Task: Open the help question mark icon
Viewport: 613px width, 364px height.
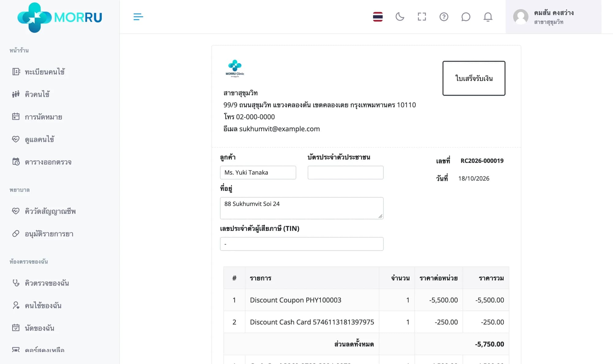Action: [444, 17]
